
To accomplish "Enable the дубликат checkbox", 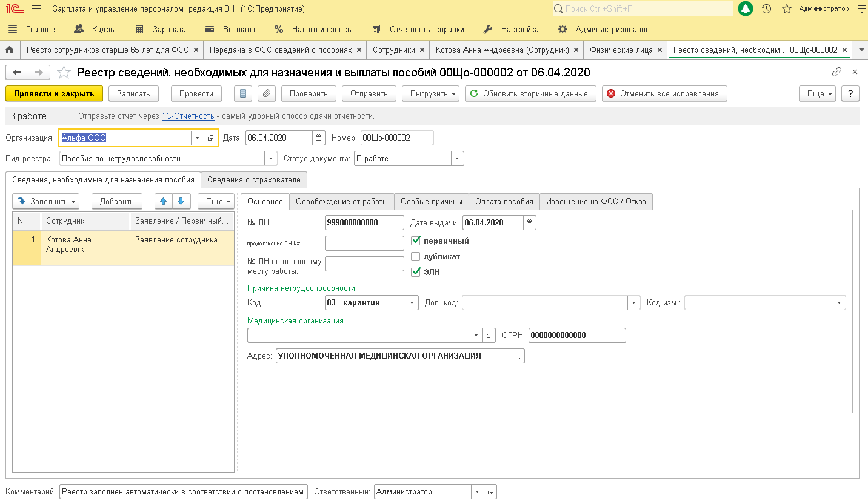I will click(416, 256).
